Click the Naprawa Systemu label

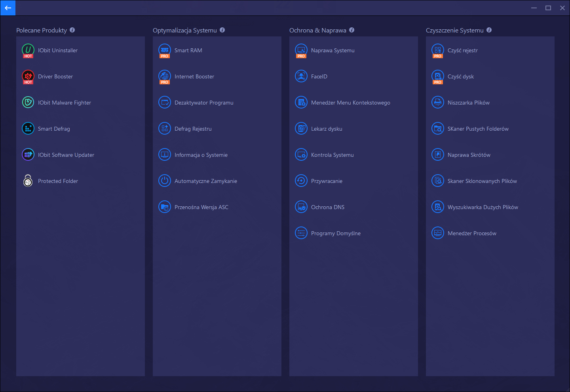pyautogui.click(x=333, y=50)
